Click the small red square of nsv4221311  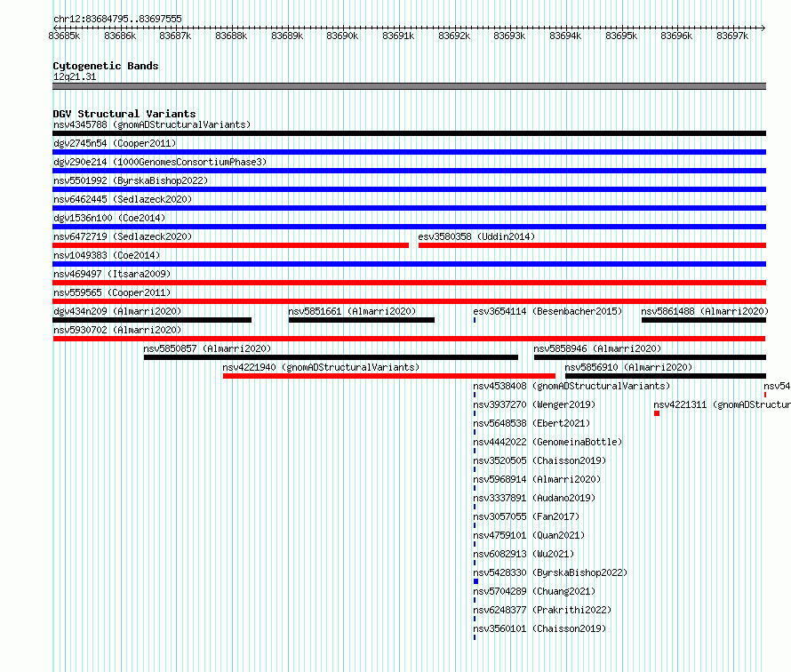point(657,413)
